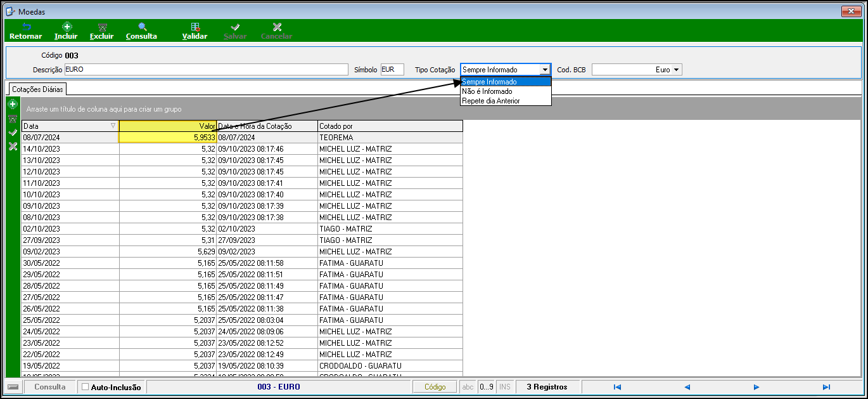Click the 5,31 value cell
The image size is (868, 399).
tap(168, 240)
